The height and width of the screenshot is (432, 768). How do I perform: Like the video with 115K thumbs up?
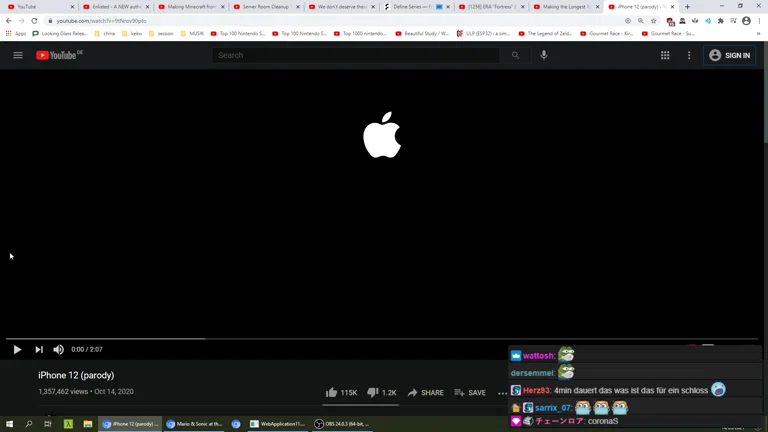point(341,392)
